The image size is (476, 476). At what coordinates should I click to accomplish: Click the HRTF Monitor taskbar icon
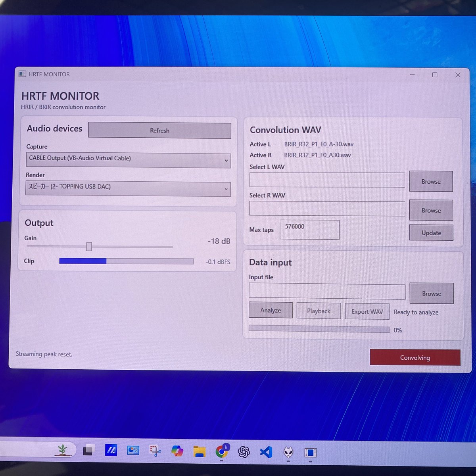[311, 453]
